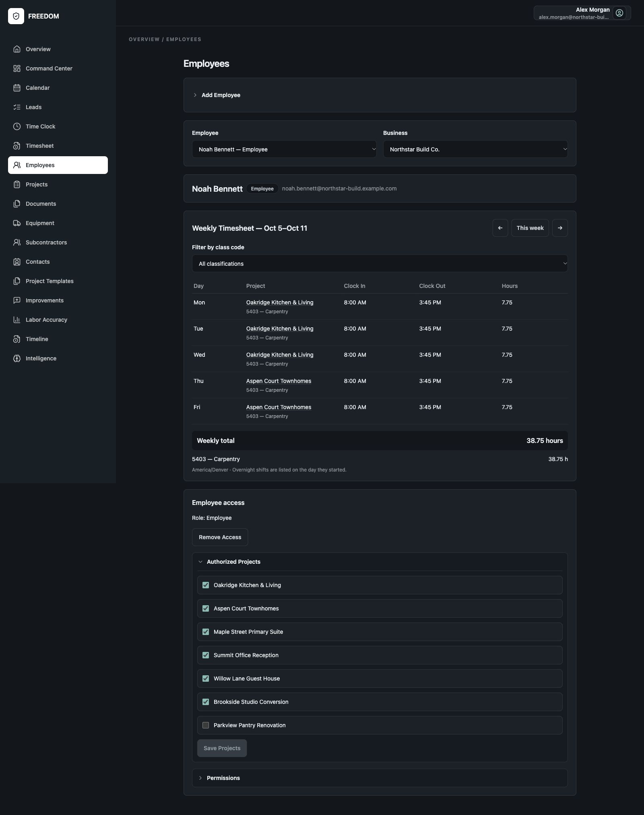Open Overview in the sidebar
Image resolution: width=644 pixels, height=815 pixels.
[58, 49]
